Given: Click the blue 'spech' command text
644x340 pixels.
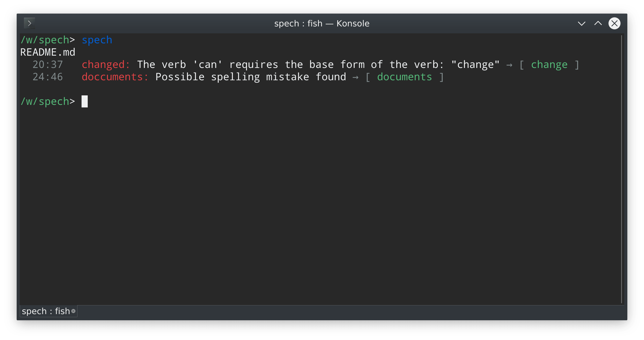Looking at the screenshot, I should pos(97,40).
